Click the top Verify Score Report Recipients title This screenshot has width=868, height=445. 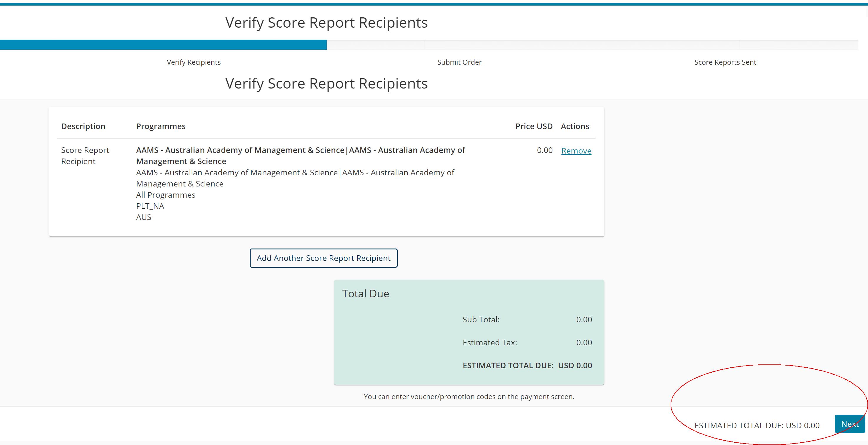pos(326,23)
